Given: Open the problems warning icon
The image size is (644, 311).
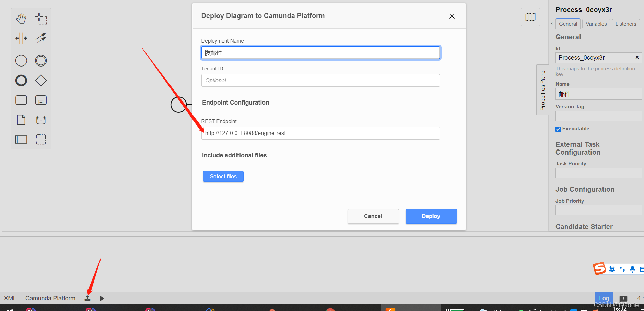Looking at the screenshot, I should (x=623, y=298).
